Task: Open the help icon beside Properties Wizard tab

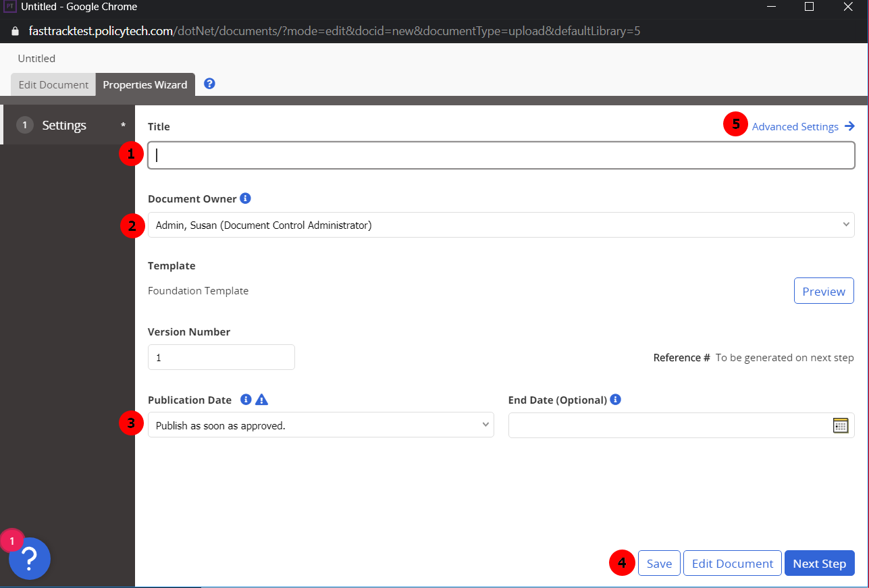Action: tap(209, 84)
